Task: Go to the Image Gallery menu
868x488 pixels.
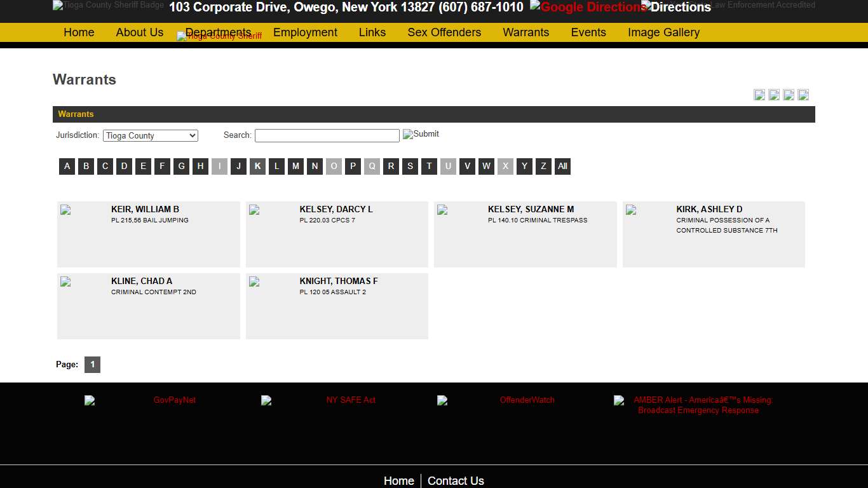Action: click(663, 32)
